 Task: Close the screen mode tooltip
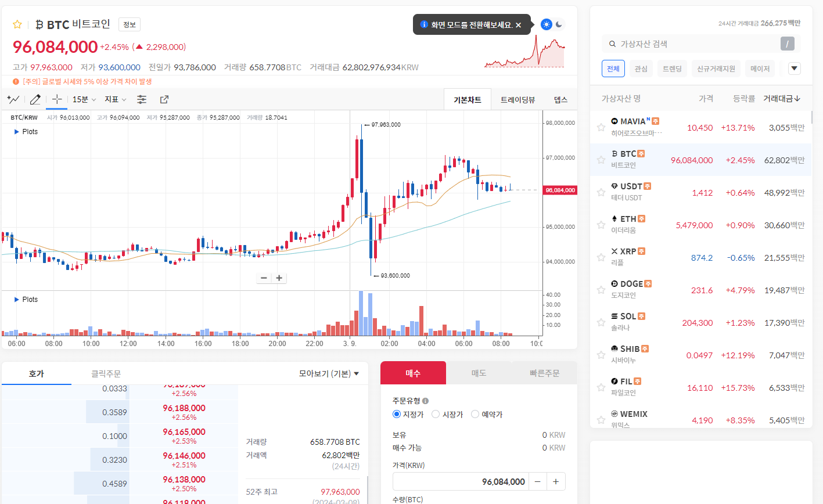coord(519,25)
